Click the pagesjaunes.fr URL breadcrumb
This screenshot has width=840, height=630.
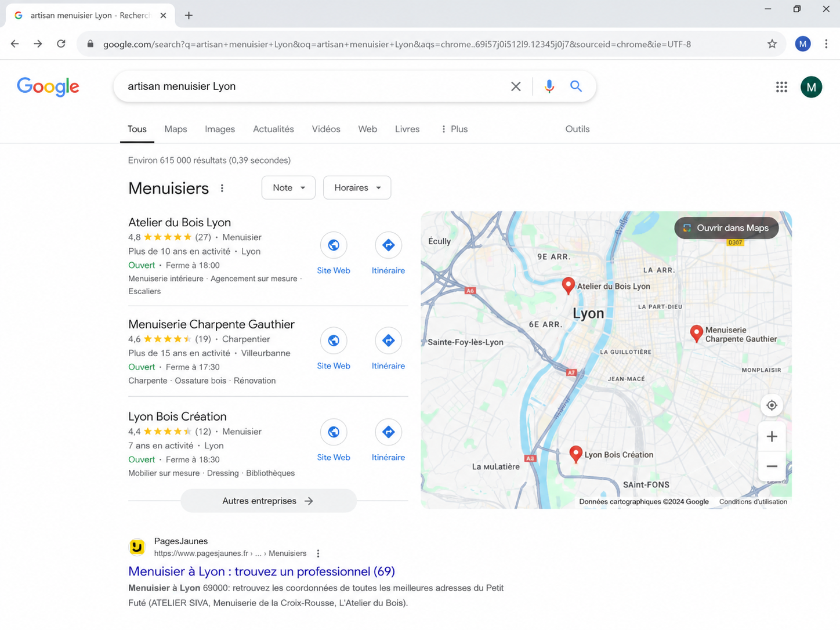(x=230, y=553)
